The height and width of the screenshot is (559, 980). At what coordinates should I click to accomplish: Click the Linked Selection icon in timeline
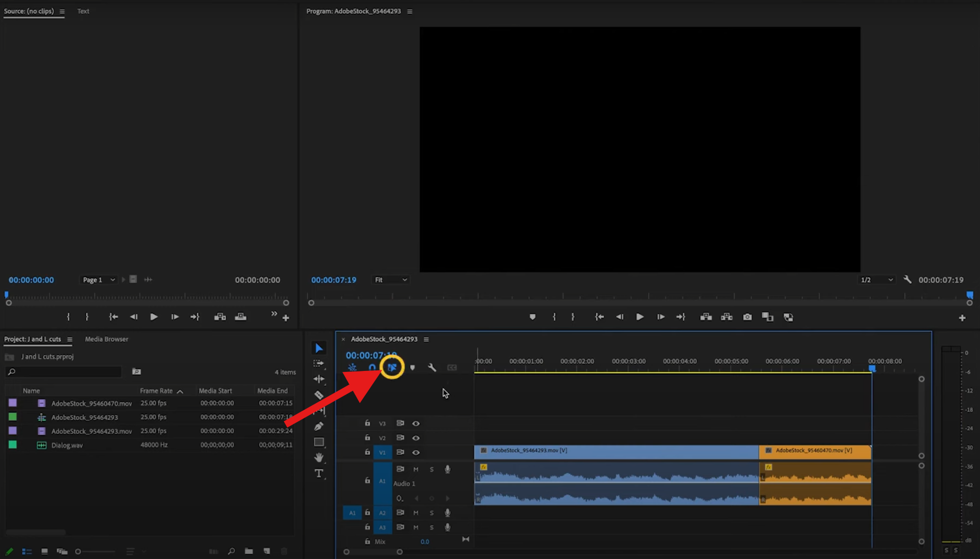392,368
